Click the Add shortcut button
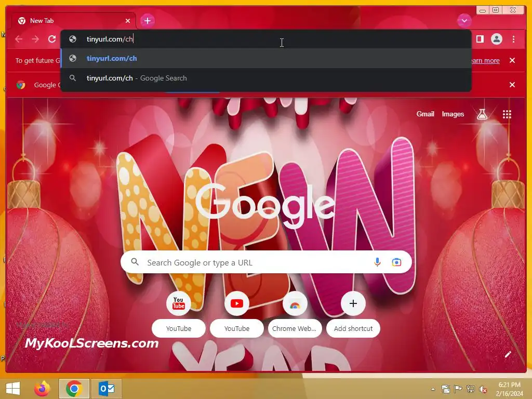 [x=353, y=314]
